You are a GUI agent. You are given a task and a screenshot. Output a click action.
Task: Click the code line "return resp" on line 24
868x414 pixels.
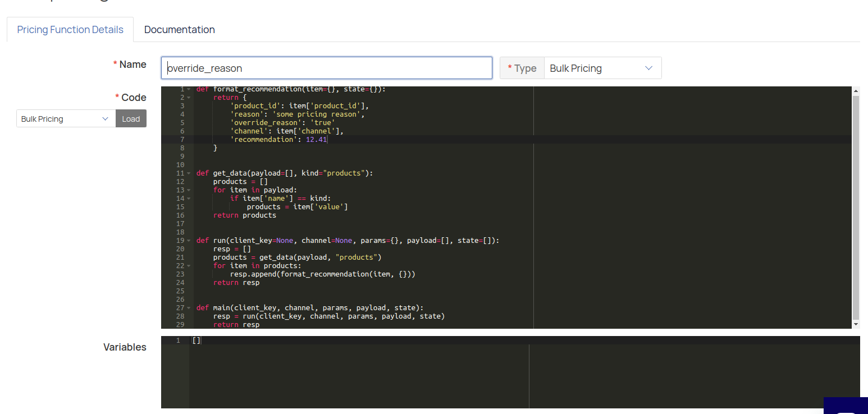(x=236, y=283)
